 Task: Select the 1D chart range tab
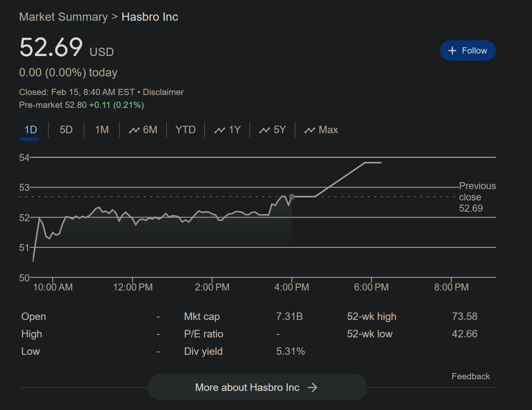pyautogui.click(x=30, y=130)
